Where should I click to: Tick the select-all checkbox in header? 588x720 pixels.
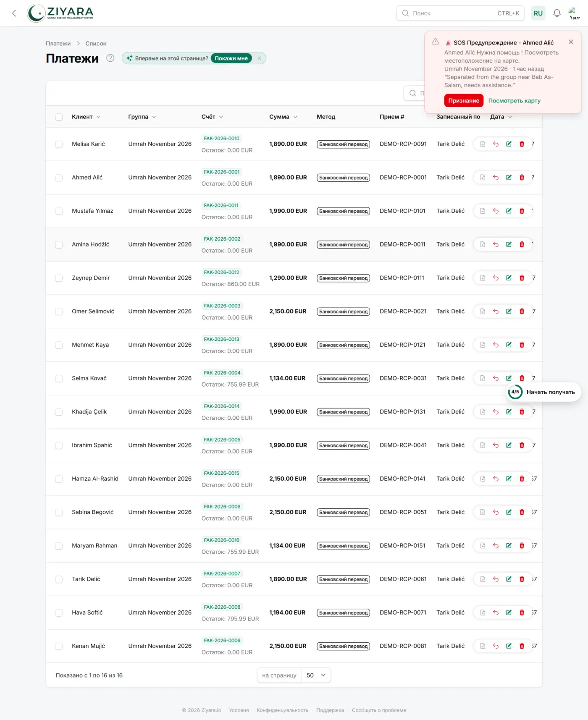59,117
